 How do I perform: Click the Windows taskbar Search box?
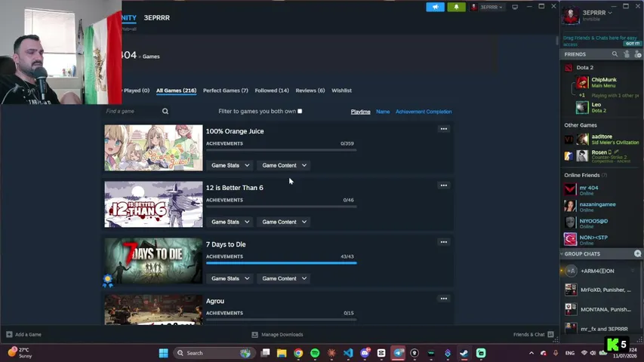point(214,353)
